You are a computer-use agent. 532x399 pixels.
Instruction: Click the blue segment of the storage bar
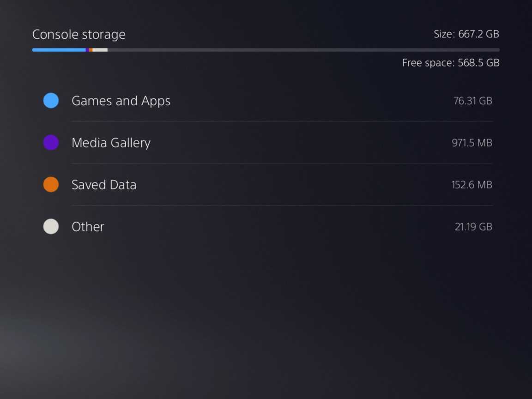[60, 49]
